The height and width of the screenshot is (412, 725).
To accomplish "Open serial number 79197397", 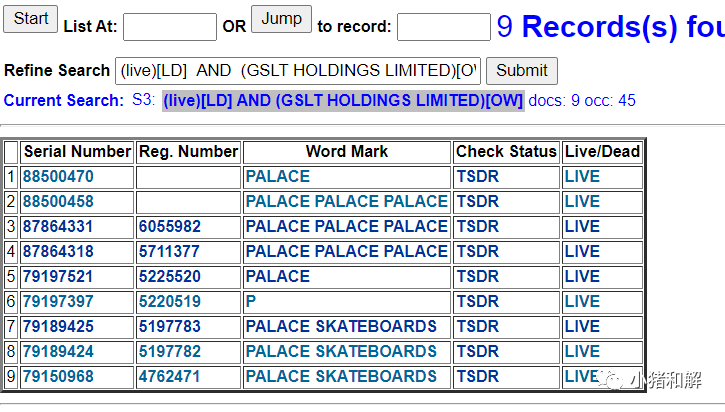I will pyautogui.click(x=58, y=301).
